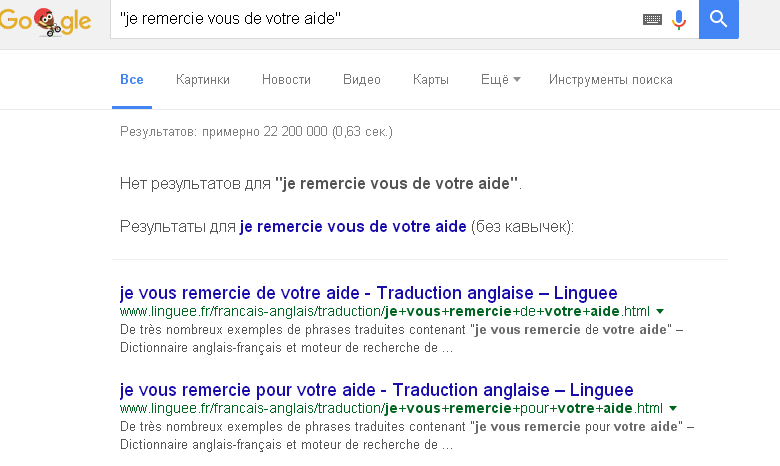Expand arrow next to the remercie+de+votre+aide URL

[660, 311]
